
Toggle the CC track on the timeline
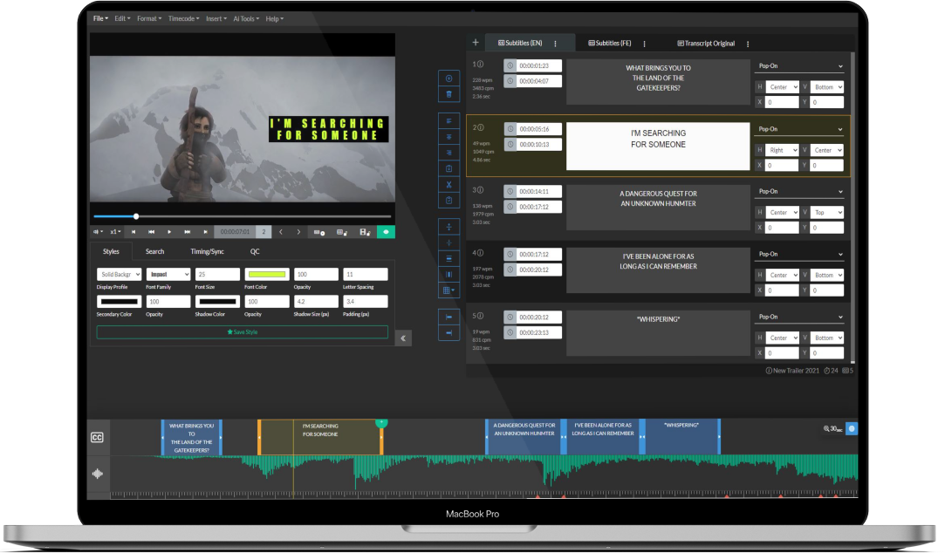[97, 436]
